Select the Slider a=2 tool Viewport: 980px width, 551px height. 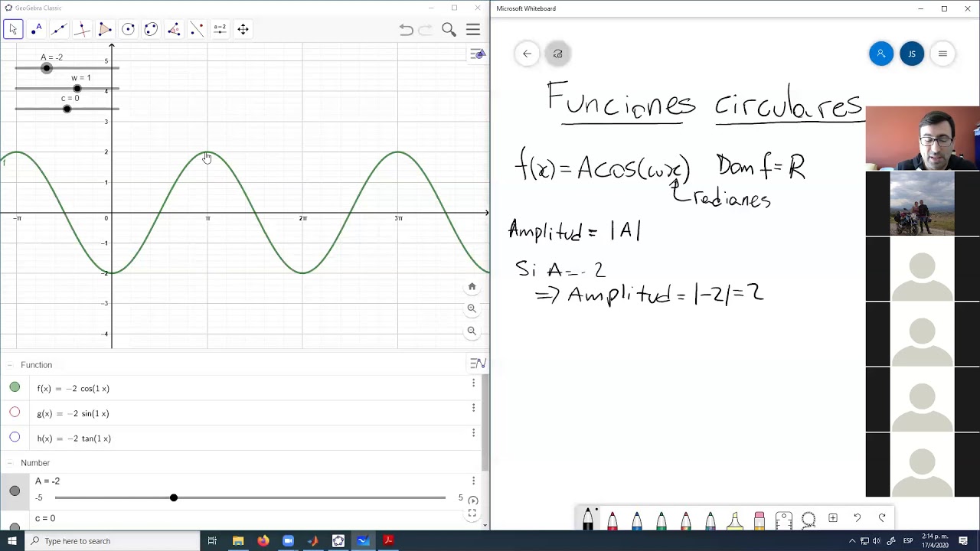pos(220,29)
